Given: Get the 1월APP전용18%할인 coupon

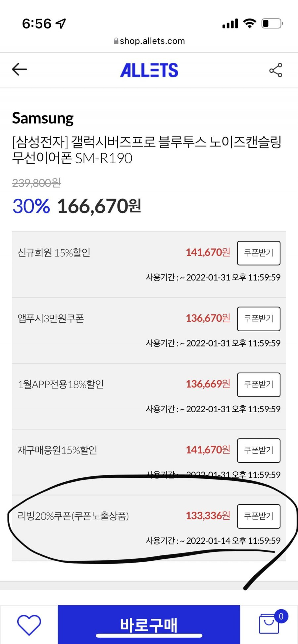Looking at the screenshot, I should (x=259, y=384).
